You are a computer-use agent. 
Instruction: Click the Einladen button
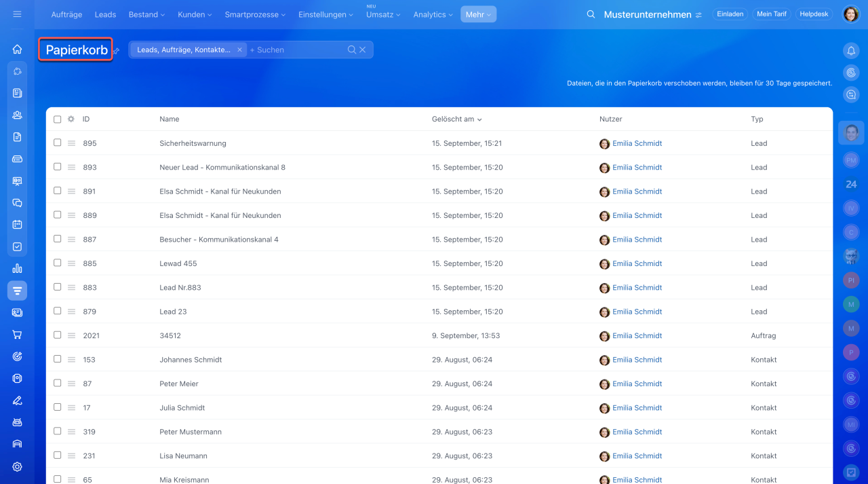tap(730, 14)
